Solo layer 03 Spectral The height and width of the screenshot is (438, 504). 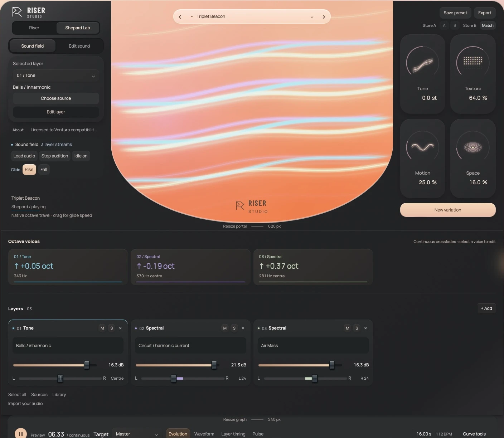(357, 328)
